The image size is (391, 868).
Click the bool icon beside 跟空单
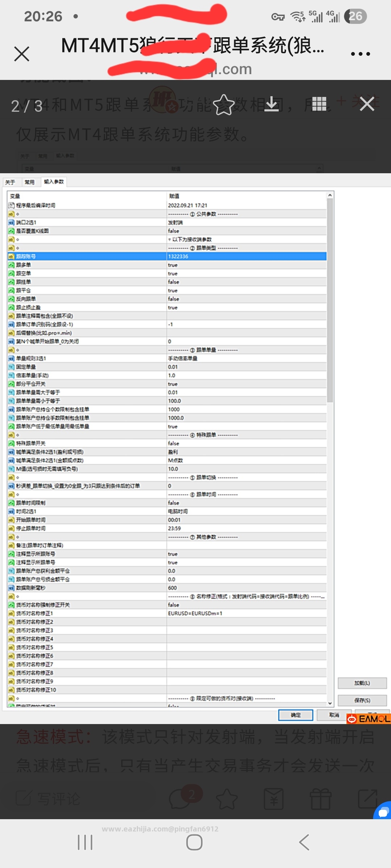click(x=11, y=273)
